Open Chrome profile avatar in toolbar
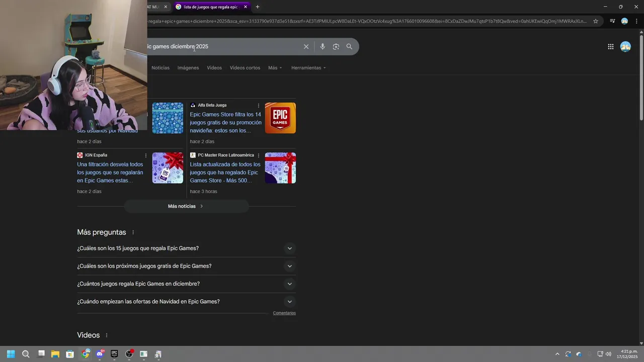The height and width of the screenshot is (362, 644). (x=624, y=21)
